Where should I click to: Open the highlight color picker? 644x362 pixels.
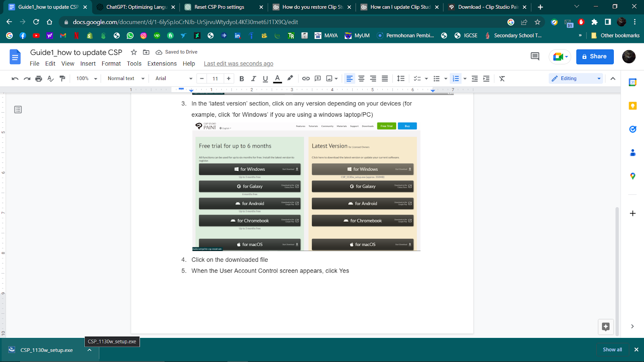click(290, 78)
